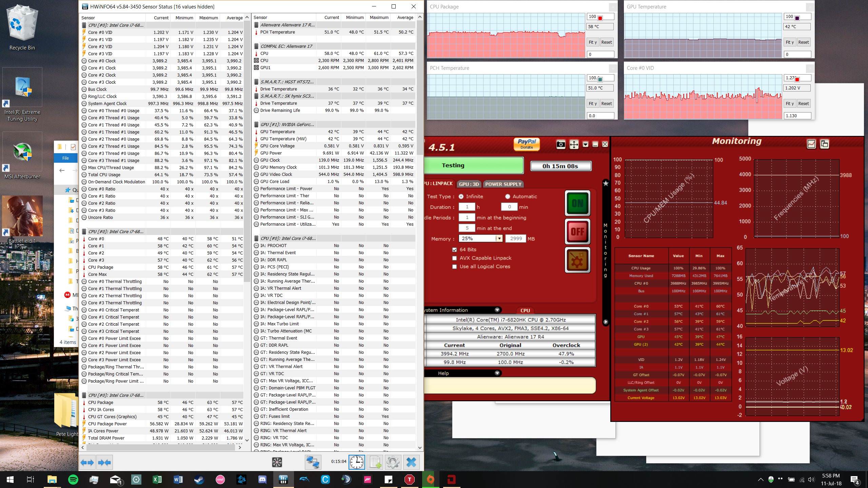The height and width of the screenshot is (488, 868).
Task: Select Intel Extreme Tuning Utility shortcut
Action: [22, 95]
